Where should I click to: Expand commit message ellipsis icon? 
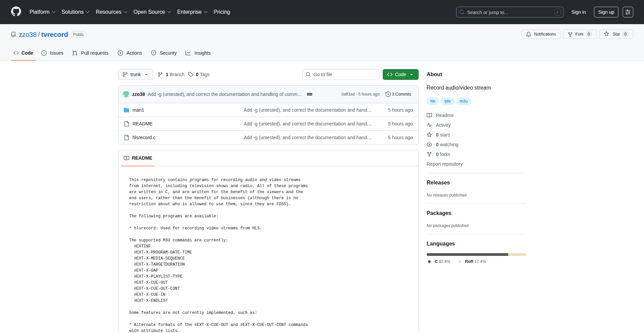point(310,94)
